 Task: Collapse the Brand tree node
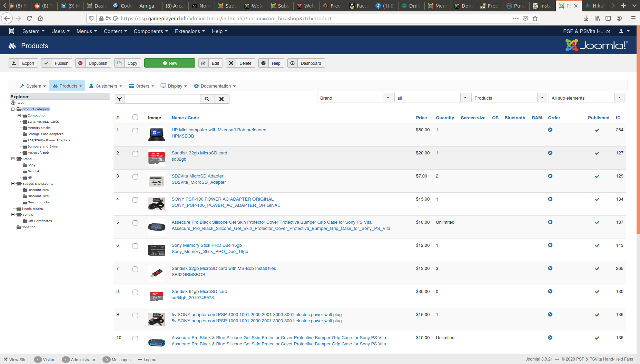[13, 159]
